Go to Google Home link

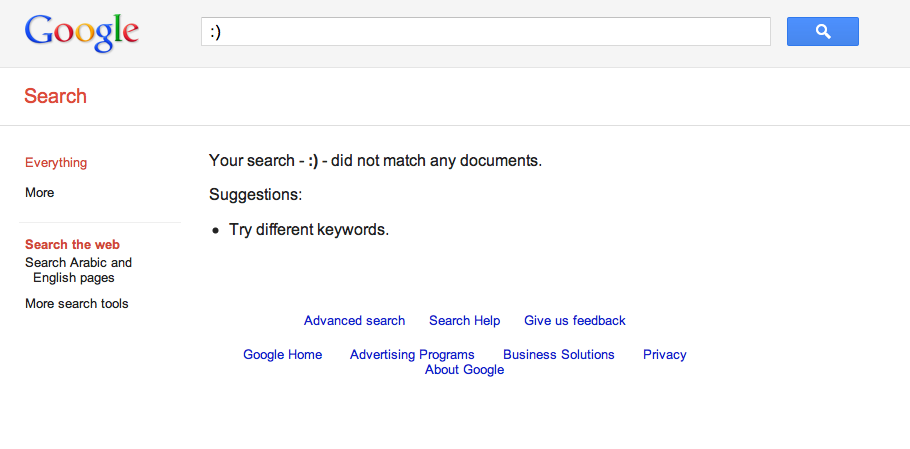[283, 354]
